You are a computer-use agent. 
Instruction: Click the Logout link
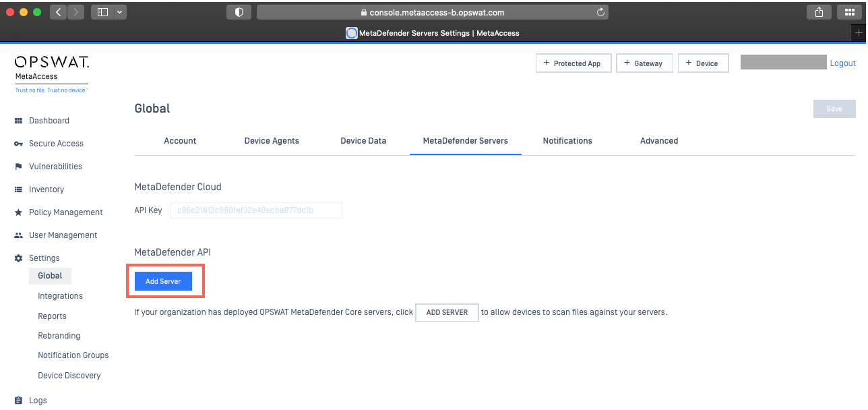(843, 63)
